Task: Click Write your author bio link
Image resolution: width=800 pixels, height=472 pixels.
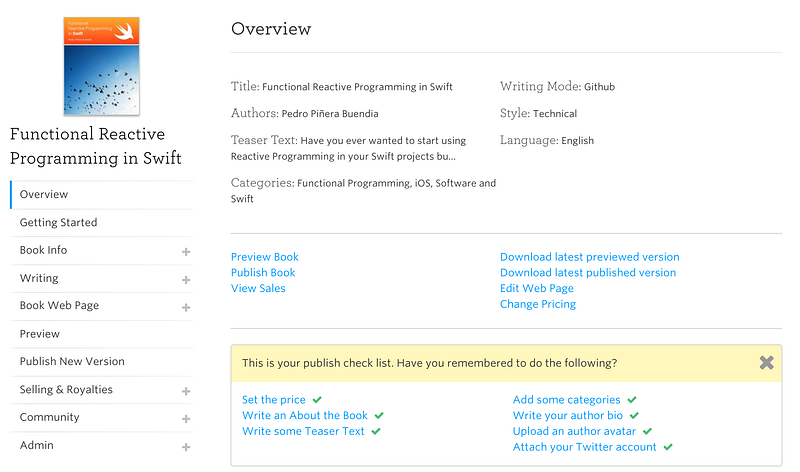Action: [x=567, y=415]
